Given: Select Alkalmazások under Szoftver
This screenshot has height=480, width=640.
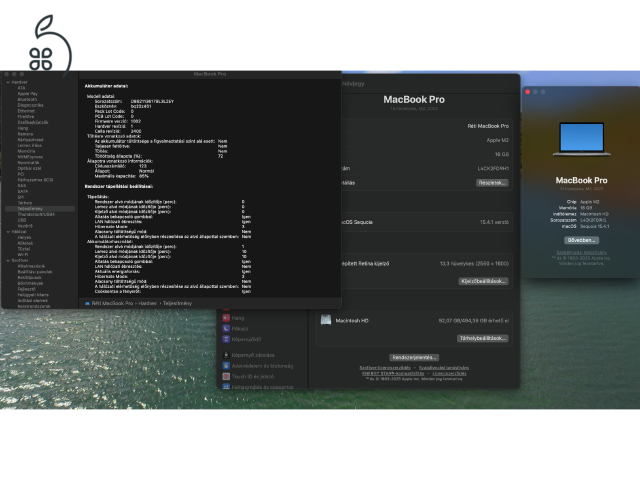Looking at the screenshot, I should pos(31,266).
